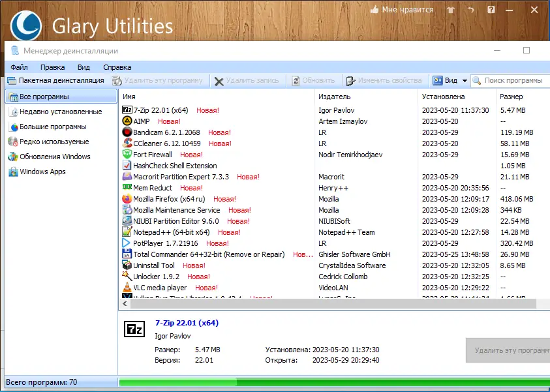Sort by the Издатель column header

(366, 97)
